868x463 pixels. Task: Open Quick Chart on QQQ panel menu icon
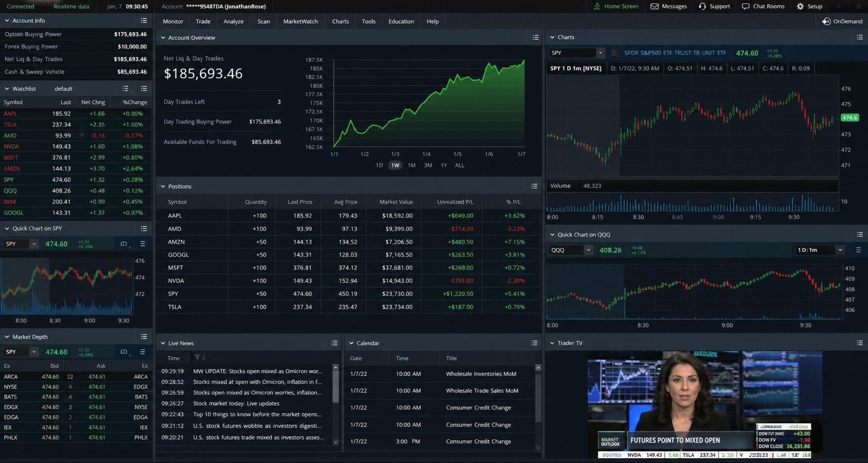(x=860, y=235)
